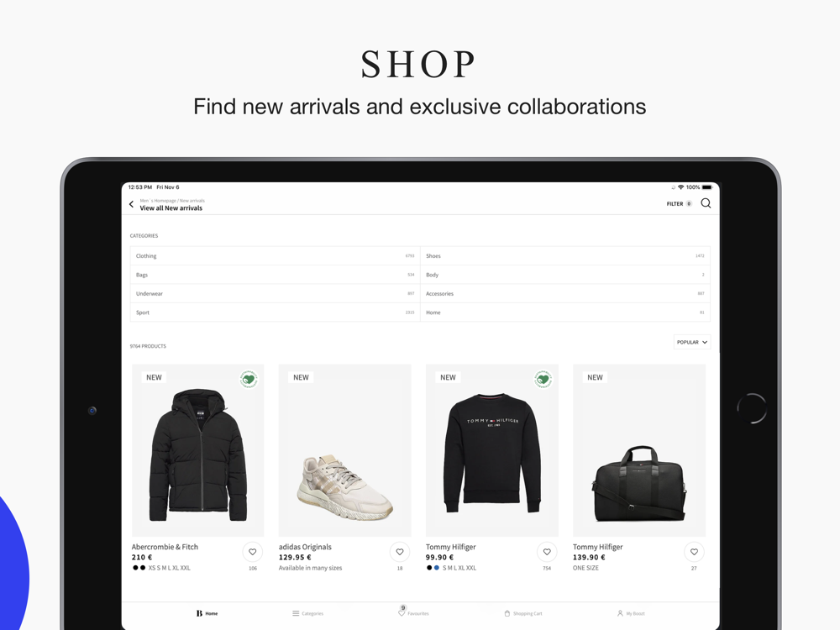The height and width of the screenshot is (630, 840).
Task: Open My Boozt profile icon
Action: (620, 613)
